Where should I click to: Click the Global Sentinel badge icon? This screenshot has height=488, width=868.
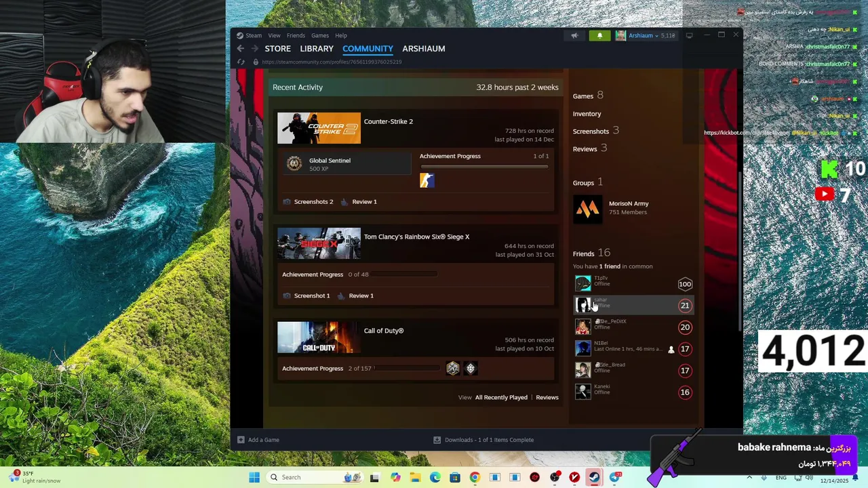click(x=294, y=163)
